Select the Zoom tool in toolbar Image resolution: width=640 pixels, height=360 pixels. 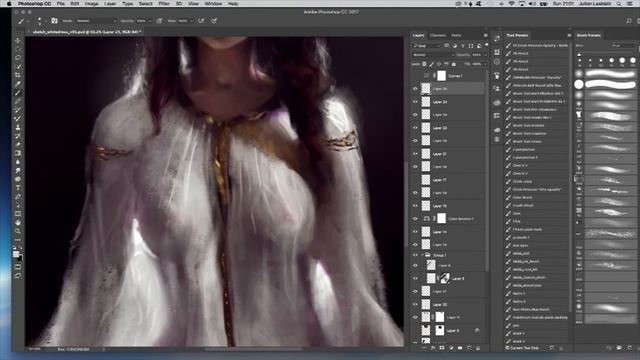pos(18,231)
